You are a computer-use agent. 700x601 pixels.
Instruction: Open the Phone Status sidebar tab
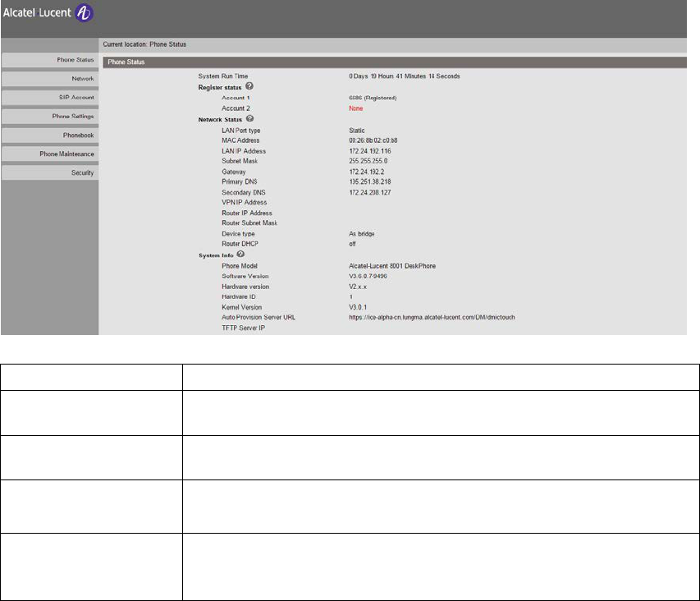(50, 60)
